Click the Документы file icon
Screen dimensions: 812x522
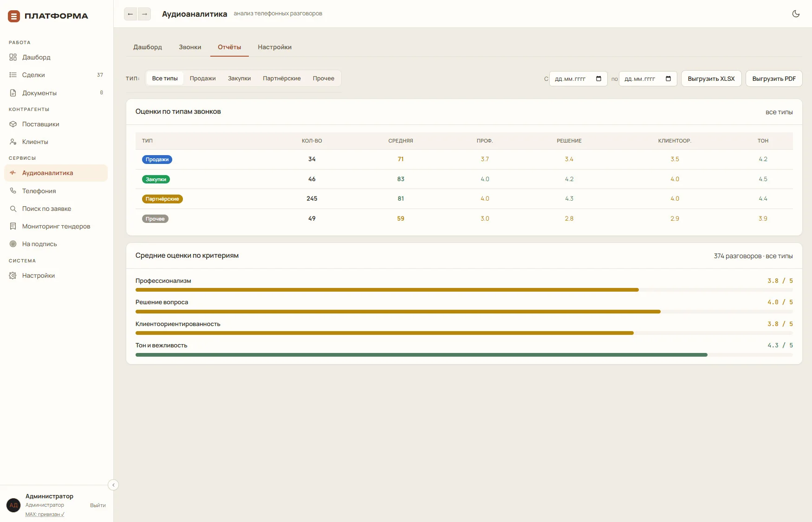coord(13,93)
